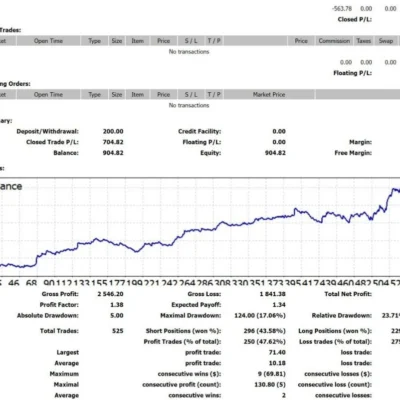Click the 'Absolute Drawdown:' label
Screen dimensions: 400x400
click(48, 316)
